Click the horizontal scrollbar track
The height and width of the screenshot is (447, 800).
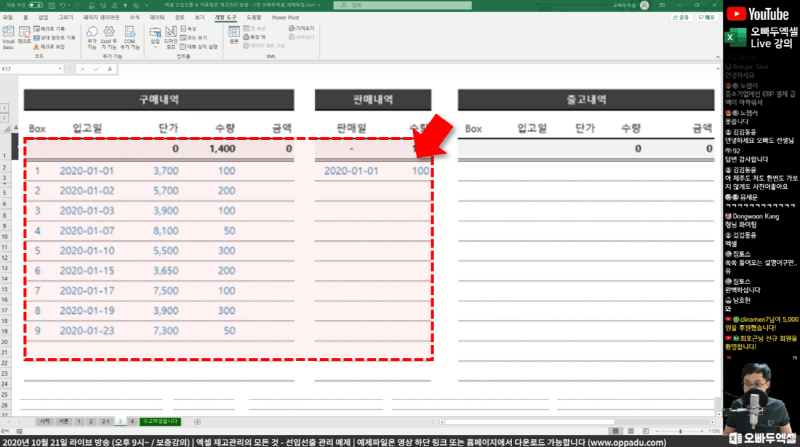[663, 421]
